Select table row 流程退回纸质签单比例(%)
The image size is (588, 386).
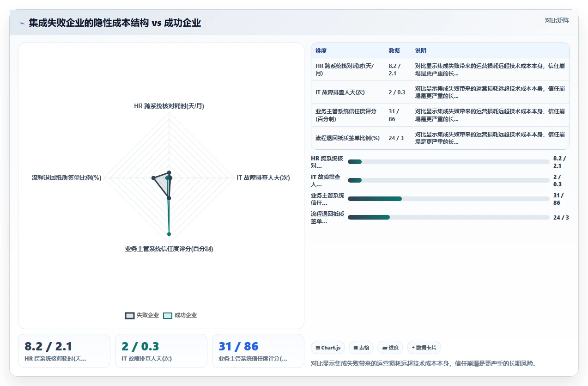point(440,138)
